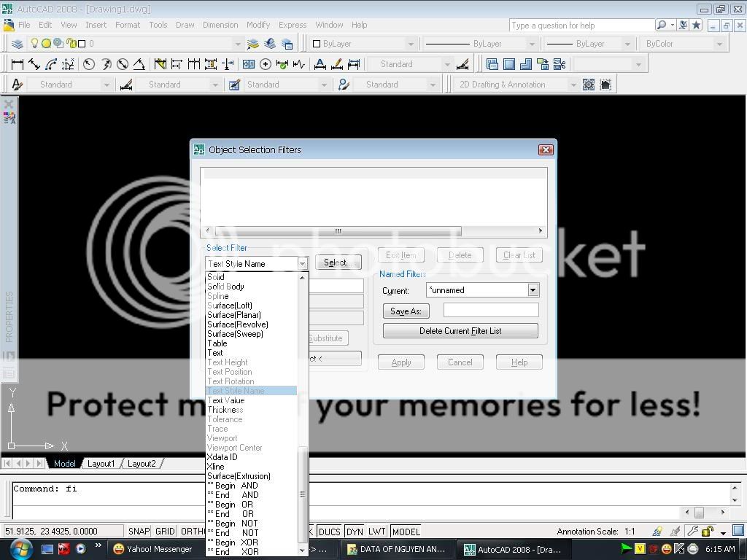
Task: Choose the Radius dimension tool
Action: 89,64
